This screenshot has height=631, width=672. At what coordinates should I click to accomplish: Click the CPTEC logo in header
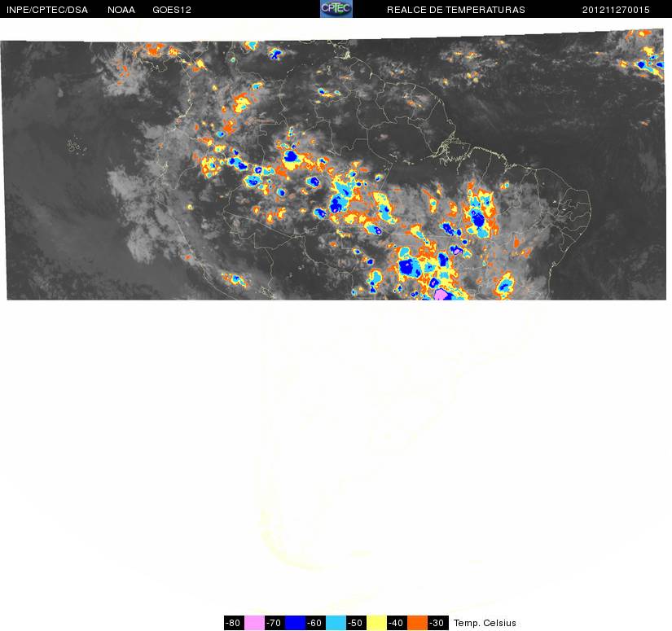pyautogui.click(x=336, y=9)
